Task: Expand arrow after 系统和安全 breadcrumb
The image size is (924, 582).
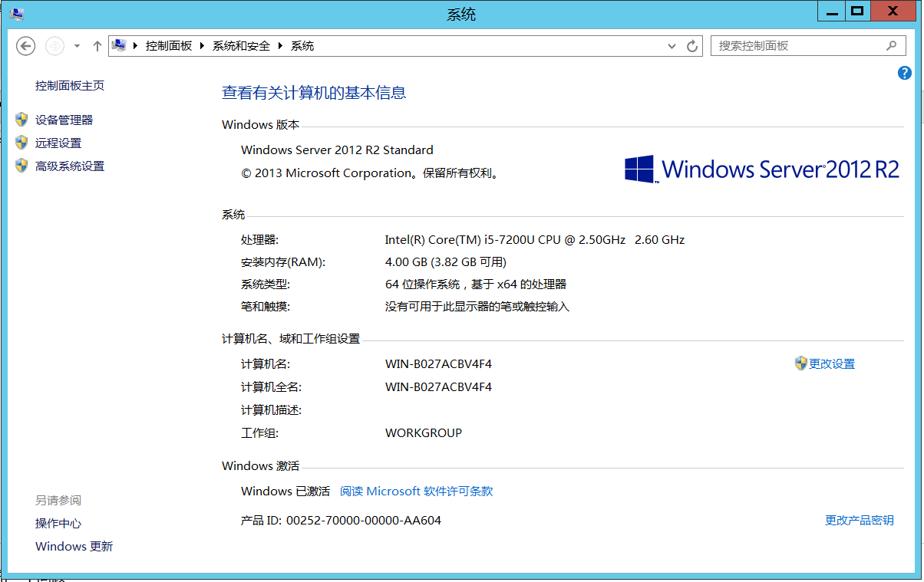Action: 280,46
